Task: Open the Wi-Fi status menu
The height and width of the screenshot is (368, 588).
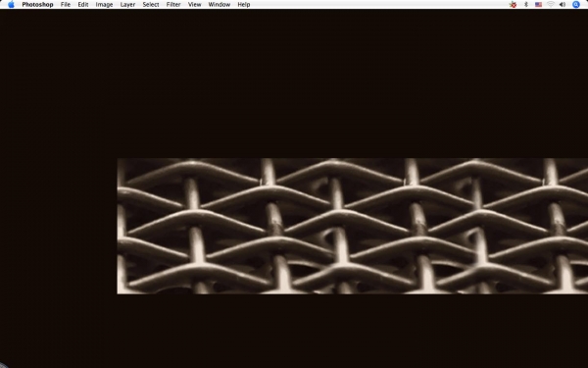Action: [550, 5]
